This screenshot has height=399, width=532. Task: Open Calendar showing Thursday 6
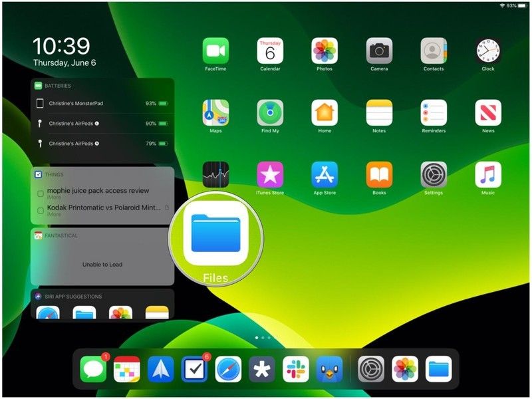[270, 51]
